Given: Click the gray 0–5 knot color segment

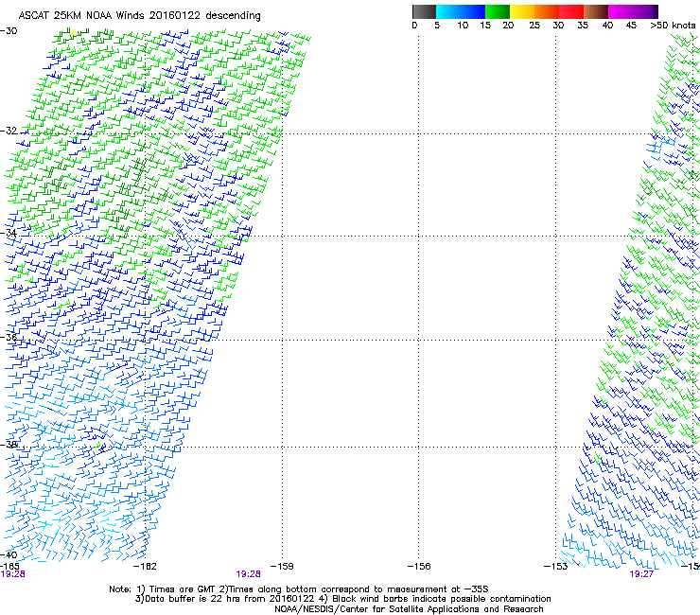Looking at the screenshot, I should pyautogui.click(x=424, y=11).
